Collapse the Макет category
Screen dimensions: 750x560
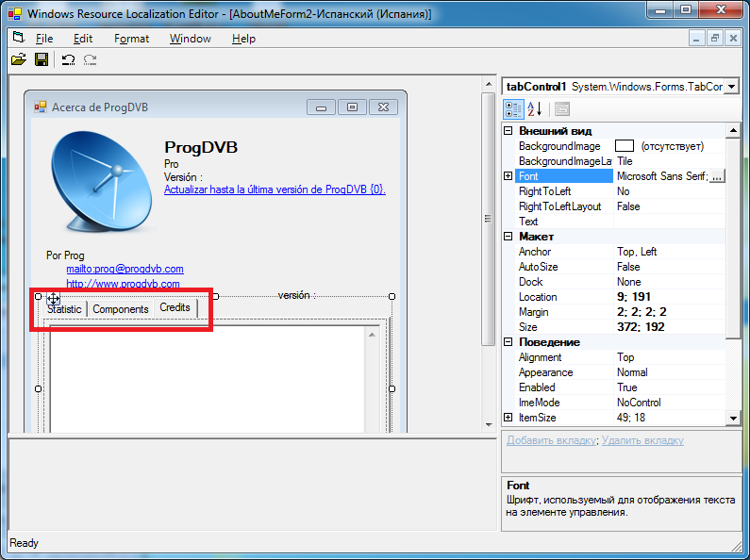508,237
